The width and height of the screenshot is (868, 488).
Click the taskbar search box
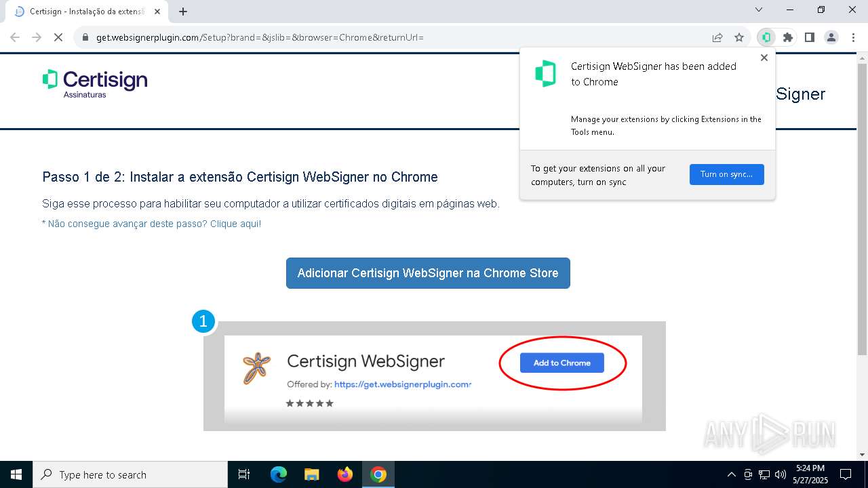pos(130,474)
